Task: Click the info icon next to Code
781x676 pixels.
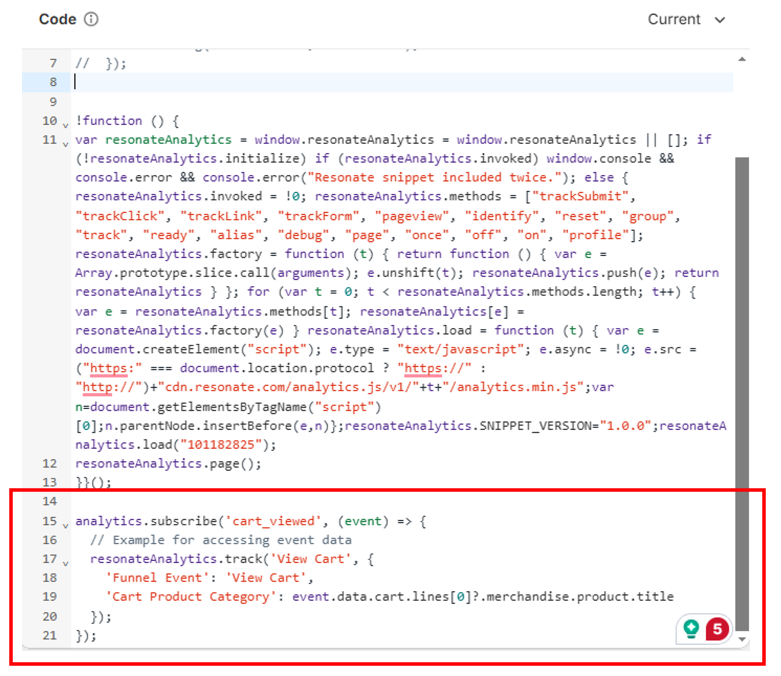Action: pos(91,19)
